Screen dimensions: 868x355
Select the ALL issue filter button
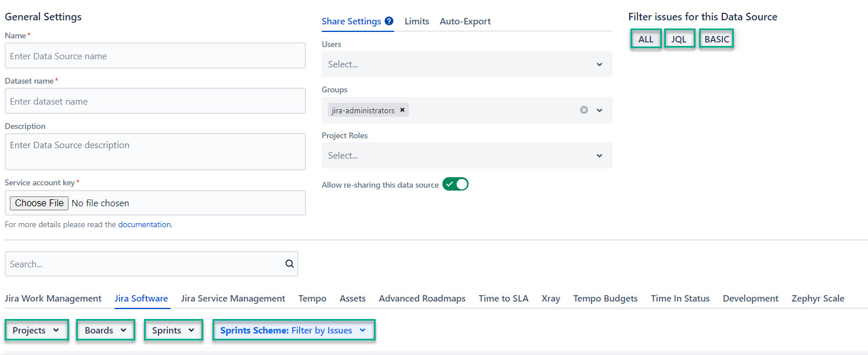(x=646, y=39)
